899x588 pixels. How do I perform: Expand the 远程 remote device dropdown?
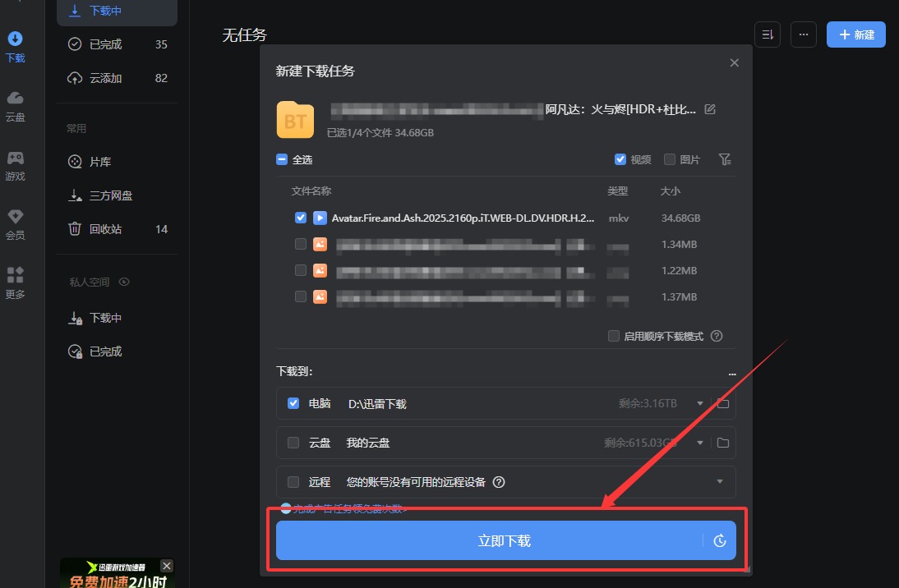click(x=720, y=482)
